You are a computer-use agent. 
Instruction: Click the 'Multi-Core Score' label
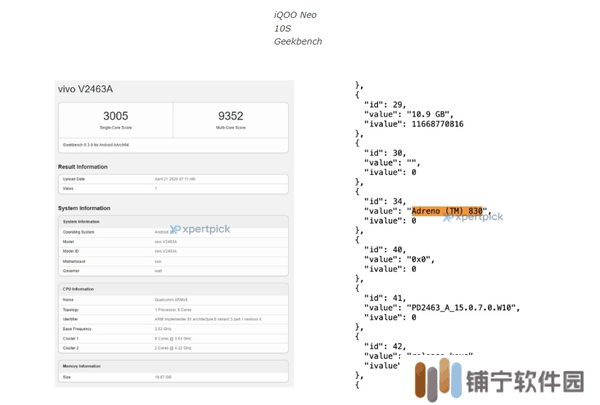tap(231, 127)
